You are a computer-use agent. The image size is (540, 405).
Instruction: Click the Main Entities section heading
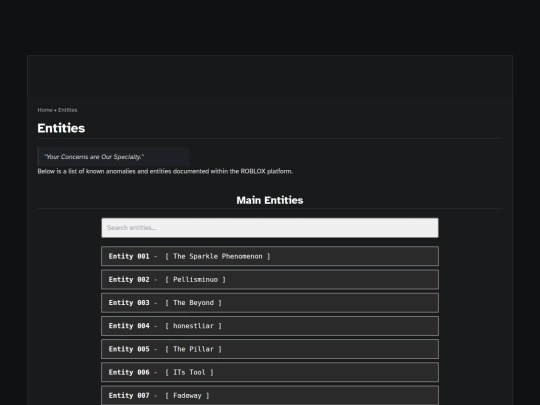click(x=270, y=200)
